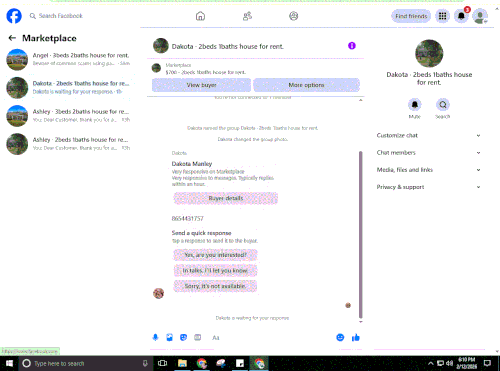
Task: Expand the Customize chat section
Action: coord(429,135)
